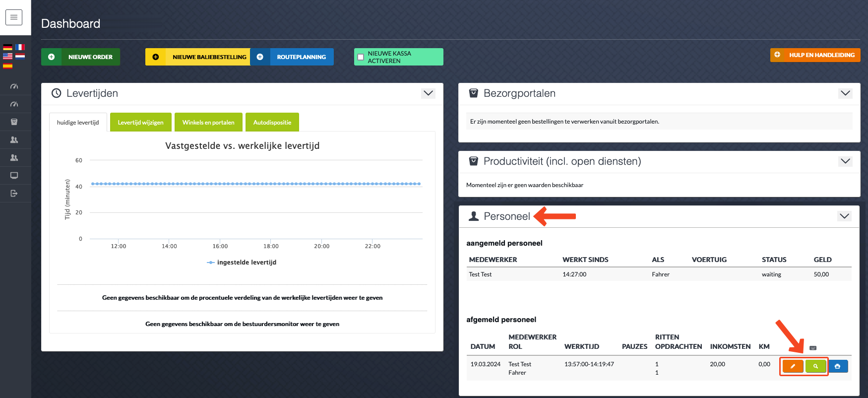Viewport: 868px width, 398px height.
Task: Switch language with the Spanish flag
Action: click(7, 65)
